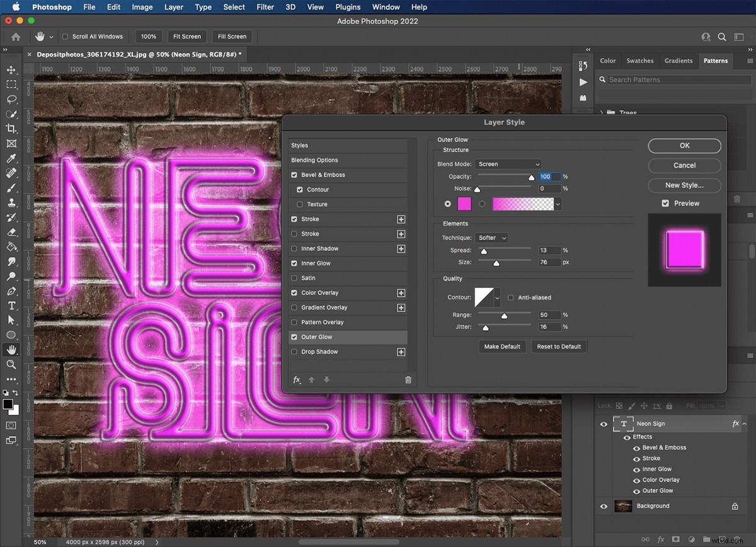The width and height of the screenshot is (756, 547).
Task: Click the fx icon in the Layer Style dialog
Action: point(296,379)
